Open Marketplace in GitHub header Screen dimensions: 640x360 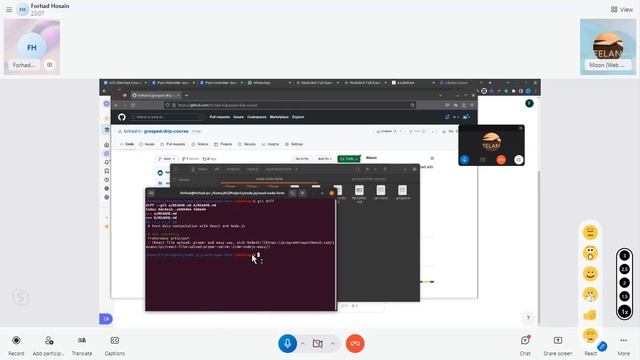[279, 117]
